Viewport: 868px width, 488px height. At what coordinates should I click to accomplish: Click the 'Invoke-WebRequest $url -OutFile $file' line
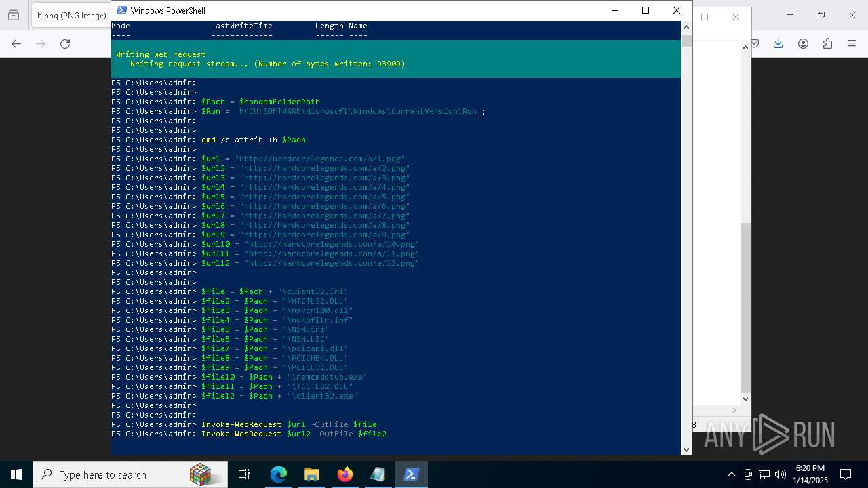point(289,424)
